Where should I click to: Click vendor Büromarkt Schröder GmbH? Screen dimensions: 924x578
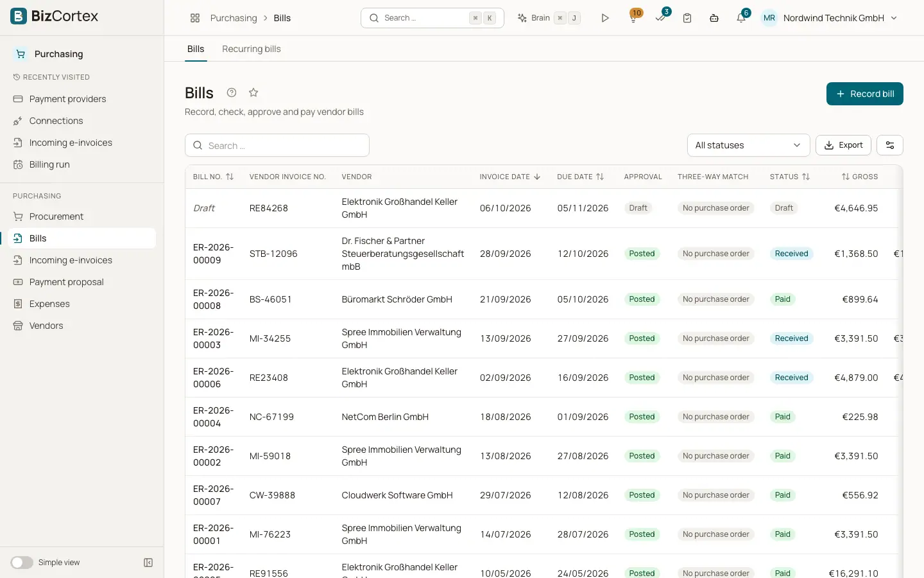397,299
